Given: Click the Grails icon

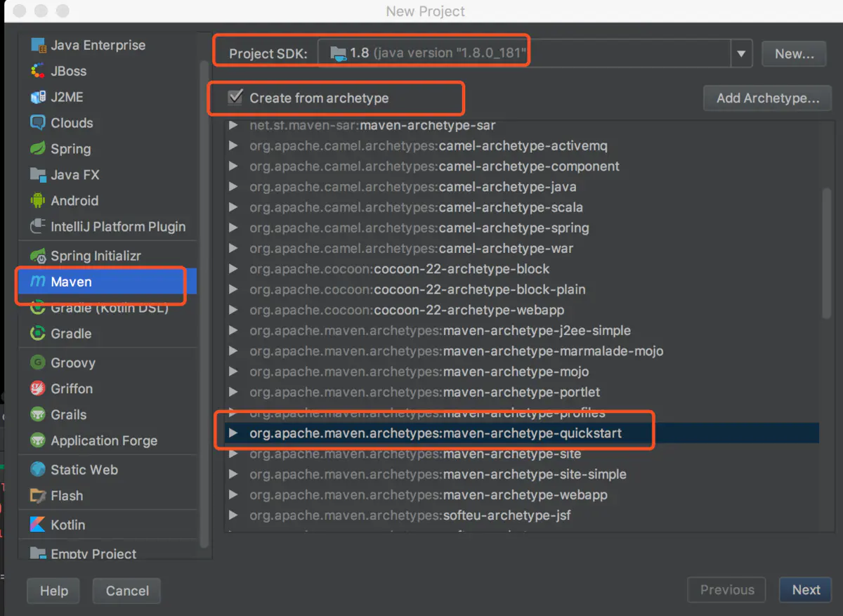Looking at the screenshot, I should click(x=38, y=414).
